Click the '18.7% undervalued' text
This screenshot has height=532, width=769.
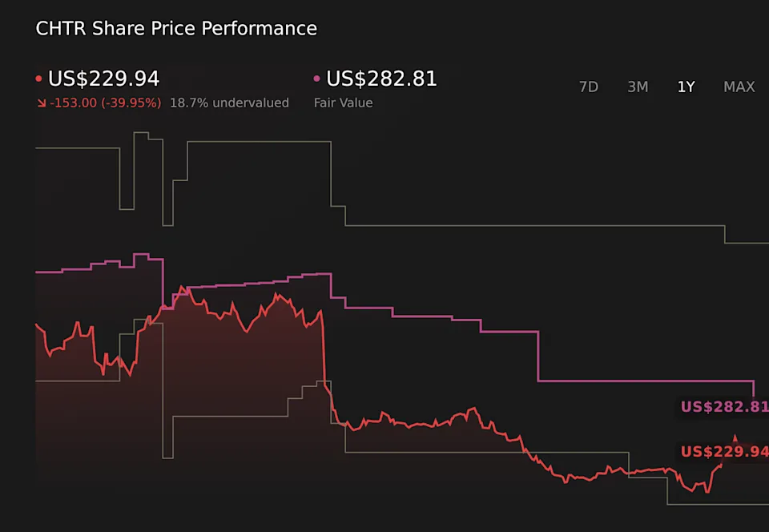229,103
